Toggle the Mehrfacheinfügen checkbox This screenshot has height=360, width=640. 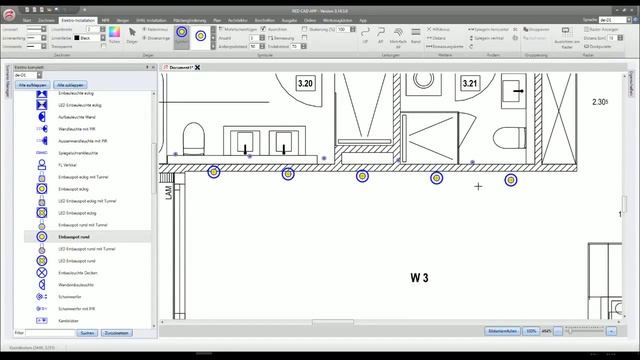[x=221, y=29]
